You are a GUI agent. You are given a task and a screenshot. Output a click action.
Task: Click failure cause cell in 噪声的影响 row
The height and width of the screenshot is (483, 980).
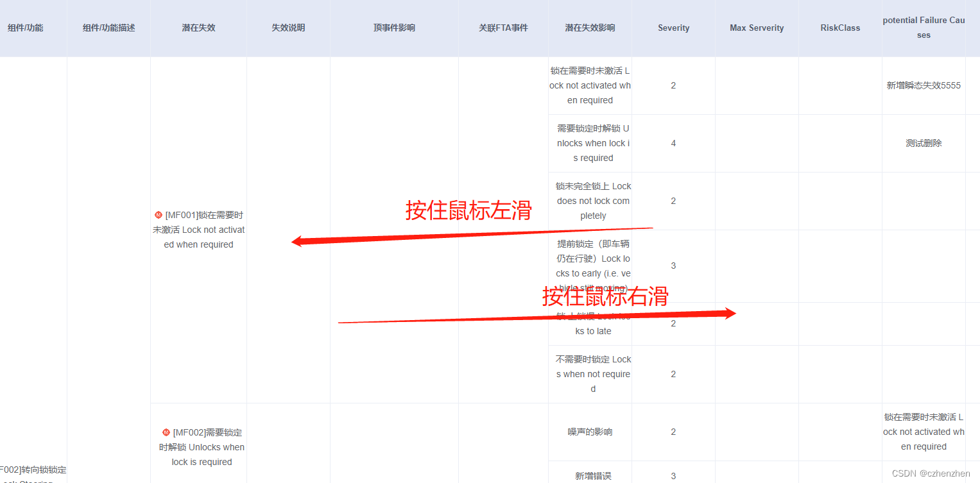(924, 432)
